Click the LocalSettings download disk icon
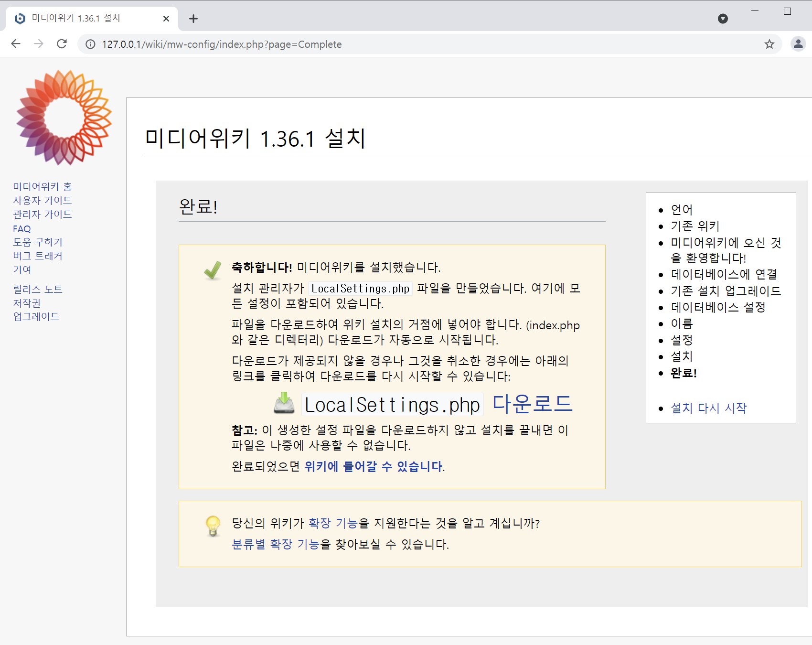The image size is (812, 645). 284,403
